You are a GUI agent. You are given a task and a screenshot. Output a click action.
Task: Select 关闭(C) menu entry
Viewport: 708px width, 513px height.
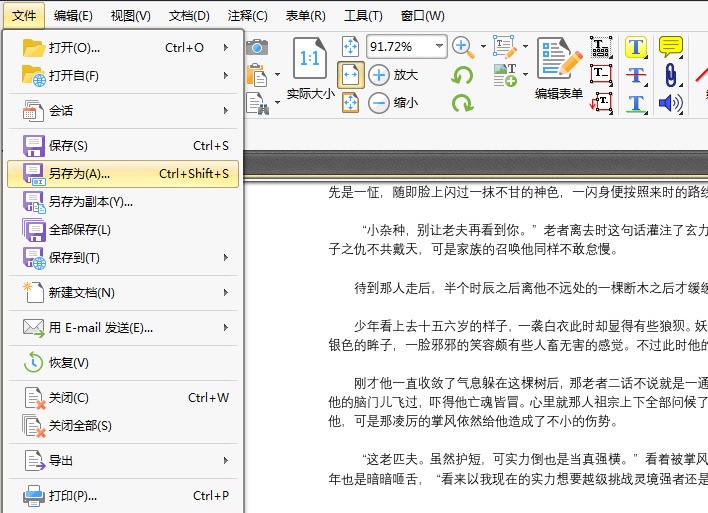click(x=123, y=398)
